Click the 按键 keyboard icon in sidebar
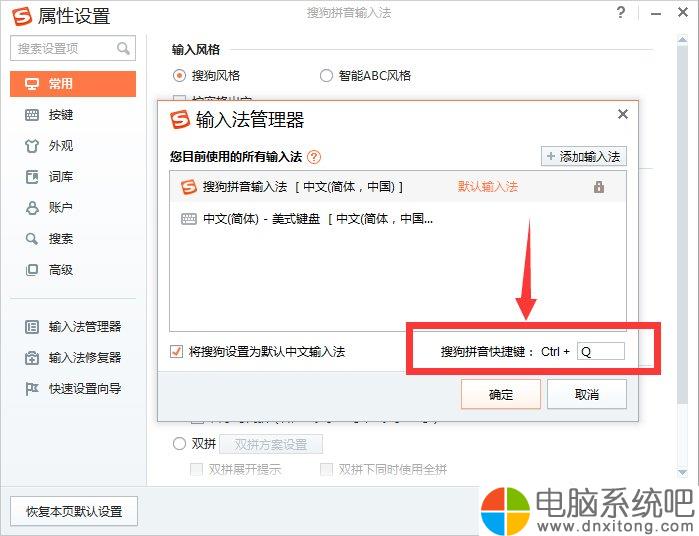This screenshot has width=699, height=536. pyautogui.click(x=32, y=115)
